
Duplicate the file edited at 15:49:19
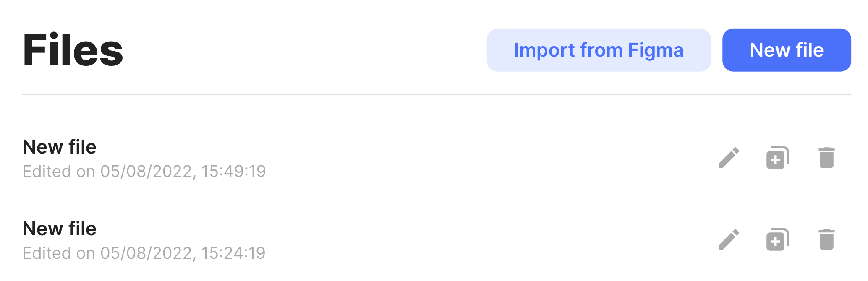[778, 158]
